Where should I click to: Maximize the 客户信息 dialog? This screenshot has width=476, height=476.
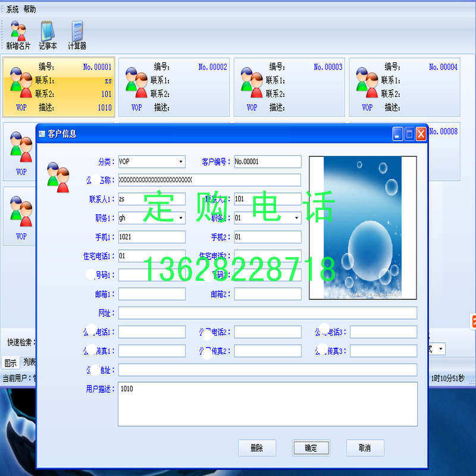click(x=409, y=134)
